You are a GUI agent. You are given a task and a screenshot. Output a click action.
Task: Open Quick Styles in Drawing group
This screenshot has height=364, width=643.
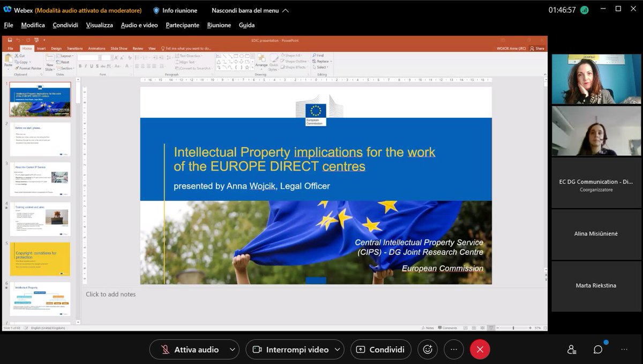click(273, 62)
